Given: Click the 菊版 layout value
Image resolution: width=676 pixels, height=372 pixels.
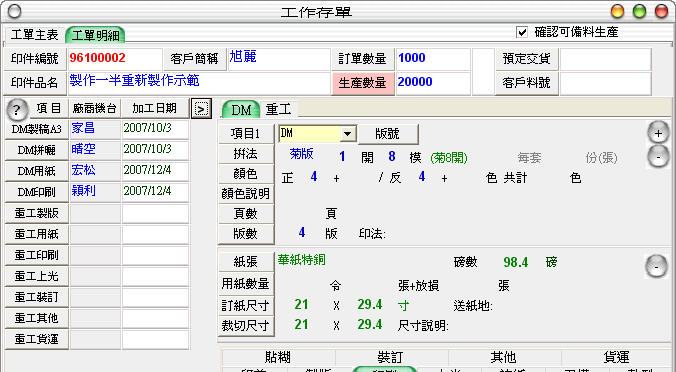Looking at the screenshot, I should (x=301, y=154).
